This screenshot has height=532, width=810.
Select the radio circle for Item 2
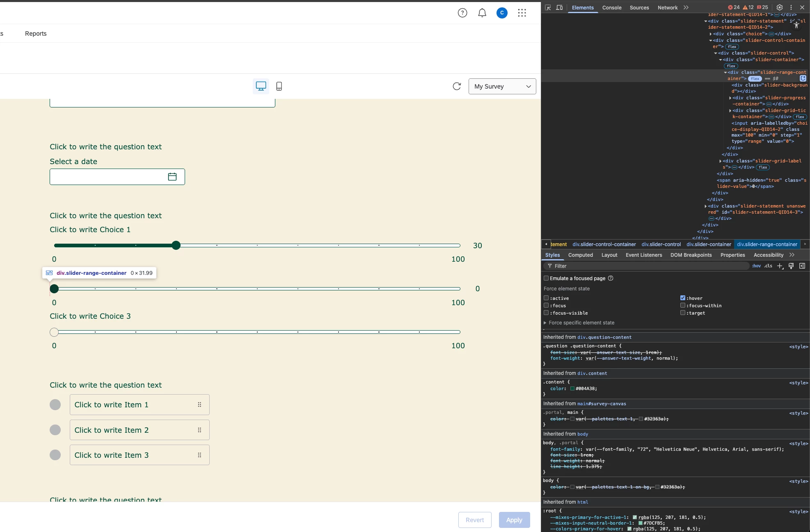(x=55, y=430)
